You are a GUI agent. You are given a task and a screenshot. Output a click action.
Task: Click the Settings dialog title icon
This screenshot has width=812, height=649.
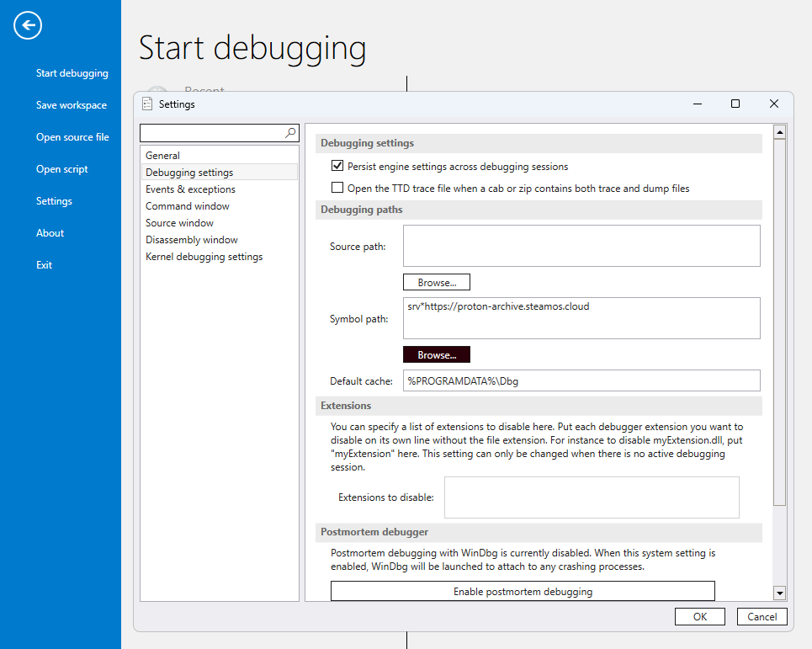point(148,104)
